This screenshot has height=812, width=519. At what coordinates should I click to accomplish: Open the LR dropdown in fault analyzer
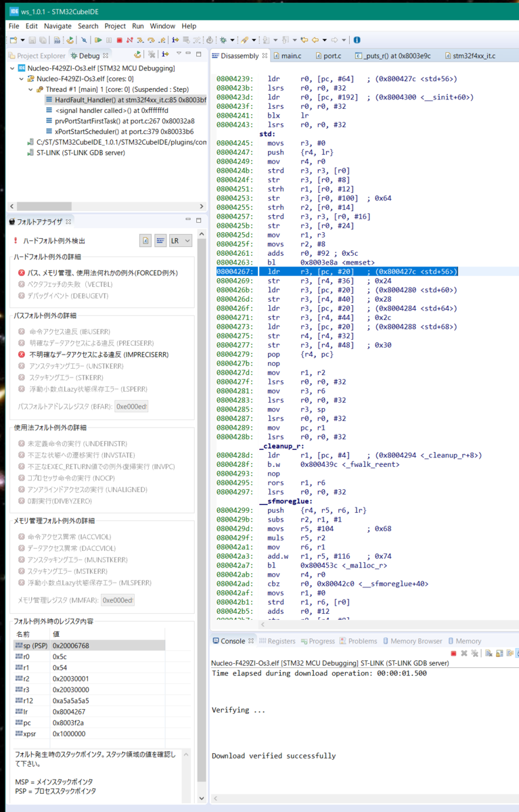(181, 240)
